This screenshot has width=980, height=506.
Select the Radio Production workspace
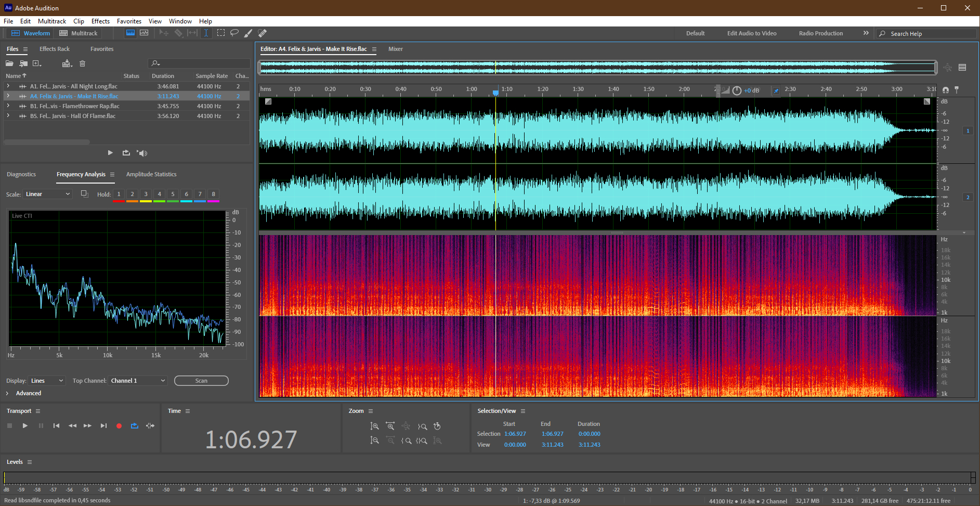[x=821, y=33]
